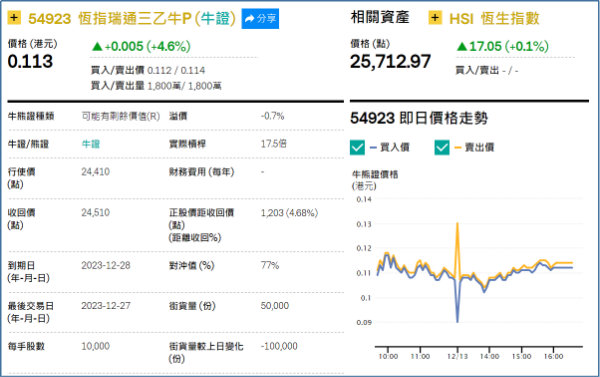
Task: Click the orange 賣出價 legend line
Action: coord(458,147)
